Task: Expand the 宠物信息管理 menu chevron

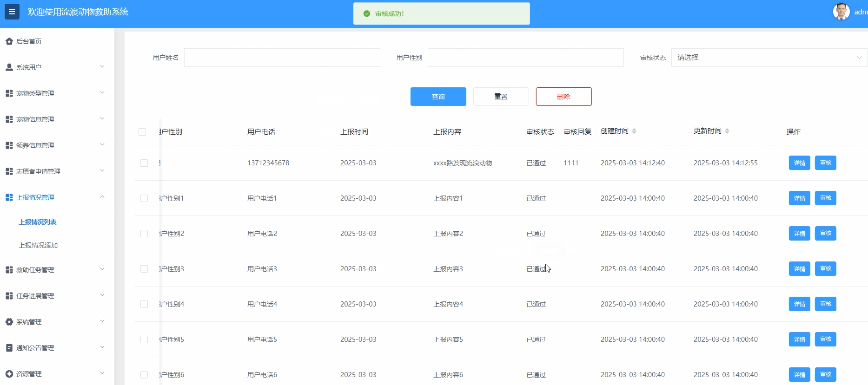Action: (102, 118)
